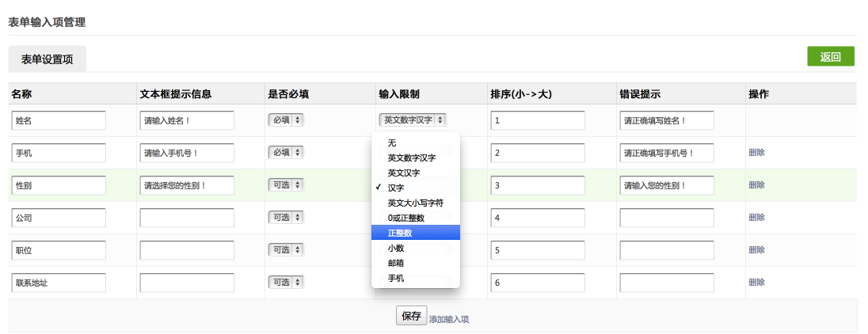Delete the 手机 row via 删除

coord(757,153)
